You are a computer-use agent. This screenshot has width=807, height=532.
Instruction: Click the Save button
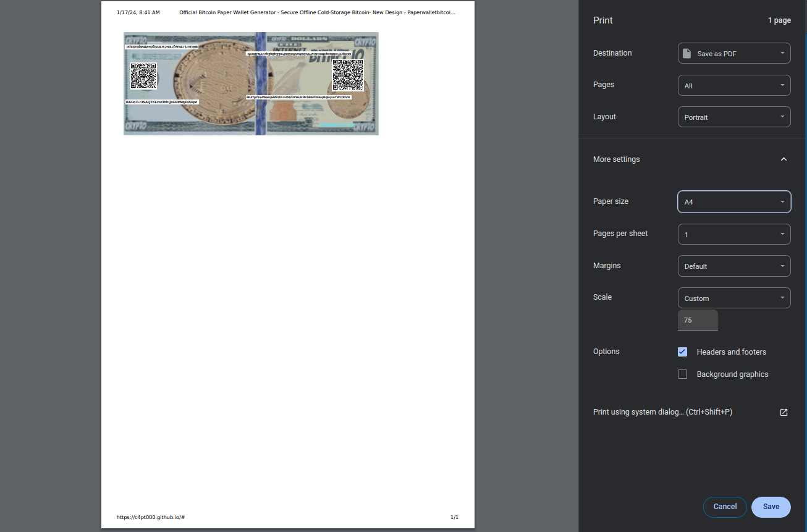tap(771, 507)
